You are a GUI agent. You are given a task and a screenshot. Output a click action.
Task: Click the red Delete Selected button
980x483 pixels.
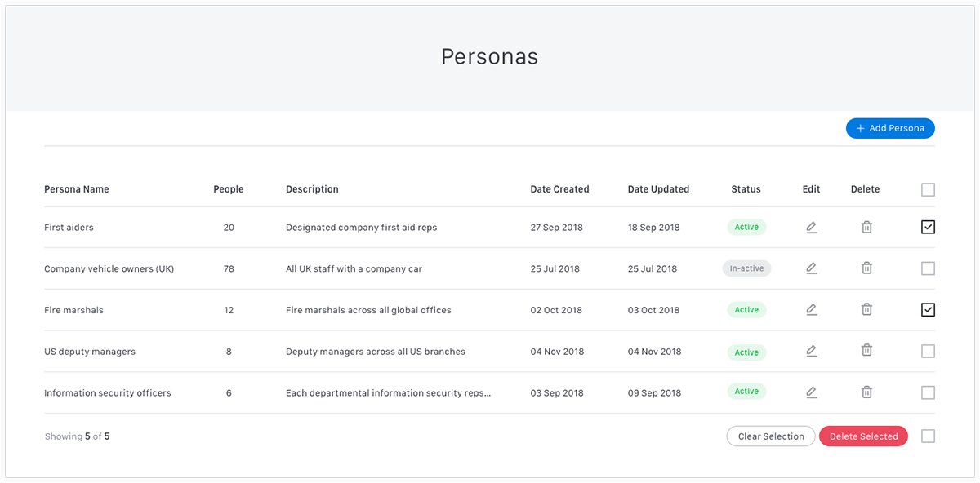[x=863, y=436]
